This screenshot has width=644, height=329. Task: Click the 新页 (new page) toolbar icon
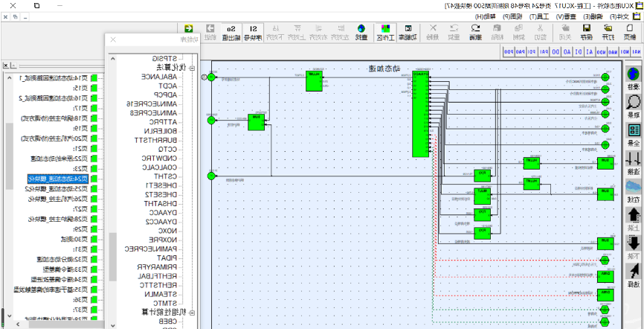pos(629,33)
